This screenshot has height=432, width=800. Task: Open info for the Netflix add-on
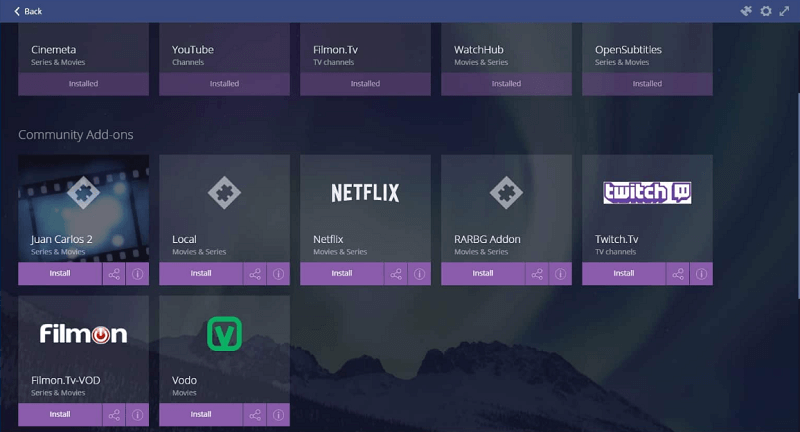pyautogui.click(x=419, y=274)
